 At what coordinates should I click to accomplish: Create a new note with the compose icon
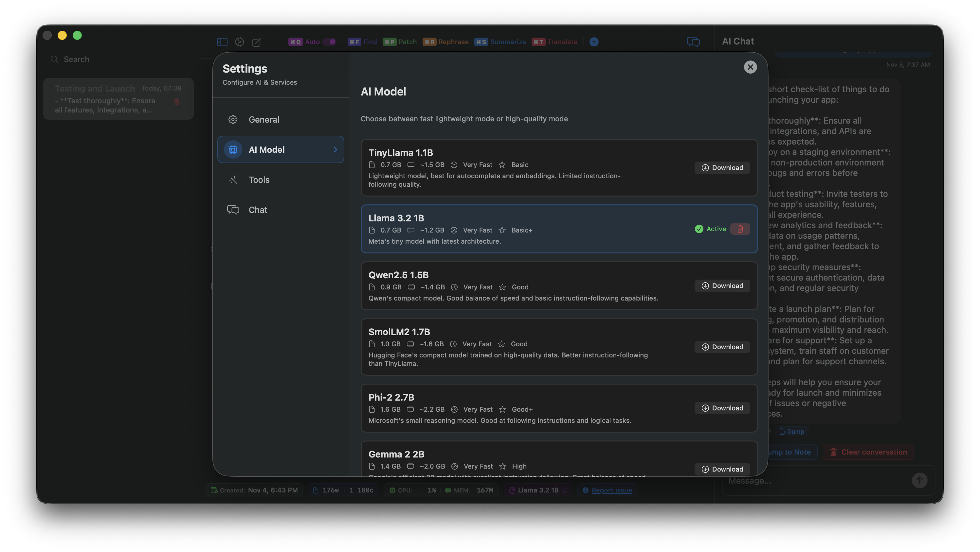pos(257,42)
